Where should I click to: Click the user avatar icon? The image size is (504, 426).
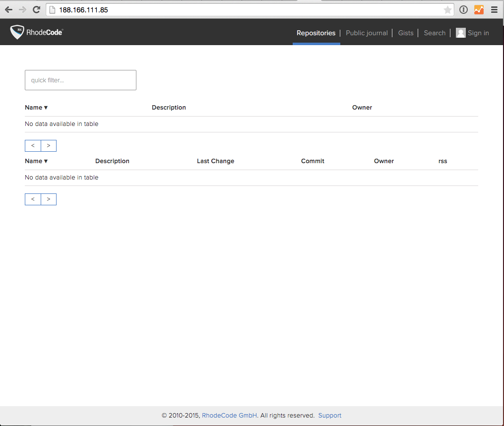pos(460,33)
